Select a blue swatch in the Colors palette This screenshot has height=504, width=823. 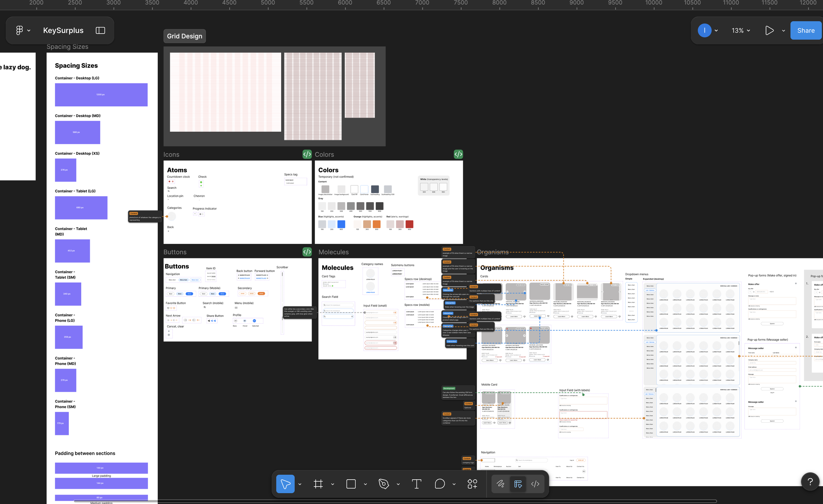pyautogui.click(x=341, y=225)
